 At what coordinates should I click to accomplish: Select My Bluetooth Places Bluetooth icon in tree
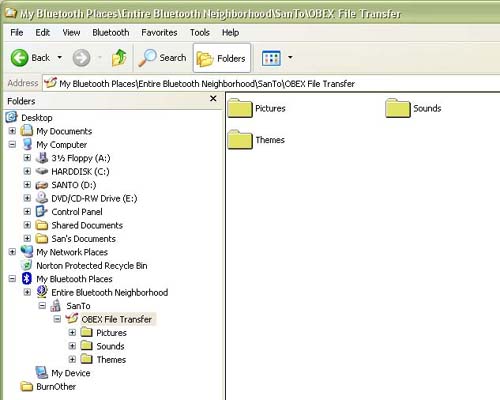[27, 278]
